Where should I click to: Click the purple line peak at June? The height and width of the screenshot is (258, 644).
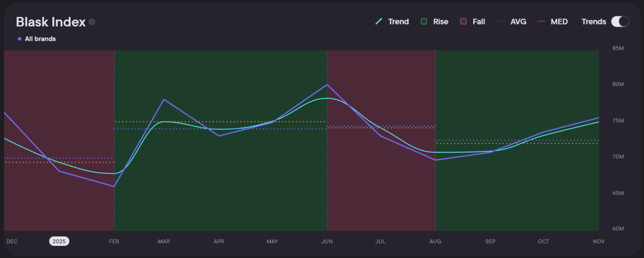pos(327,84)
